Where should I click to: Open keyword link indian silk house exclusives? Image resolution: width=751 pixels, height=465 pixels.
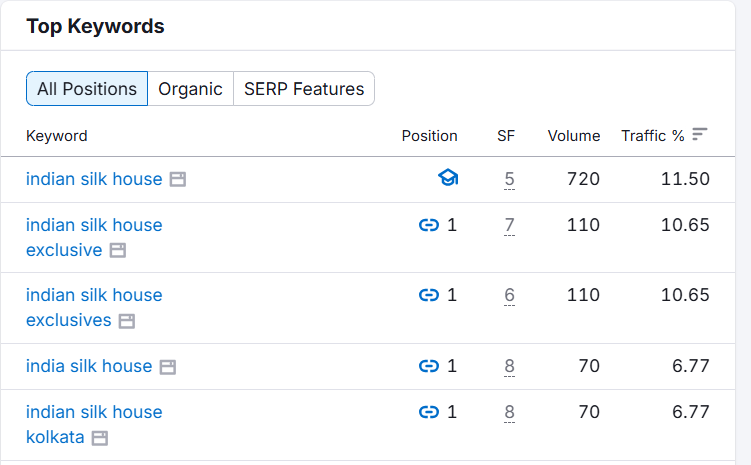[x=94, y=307]
